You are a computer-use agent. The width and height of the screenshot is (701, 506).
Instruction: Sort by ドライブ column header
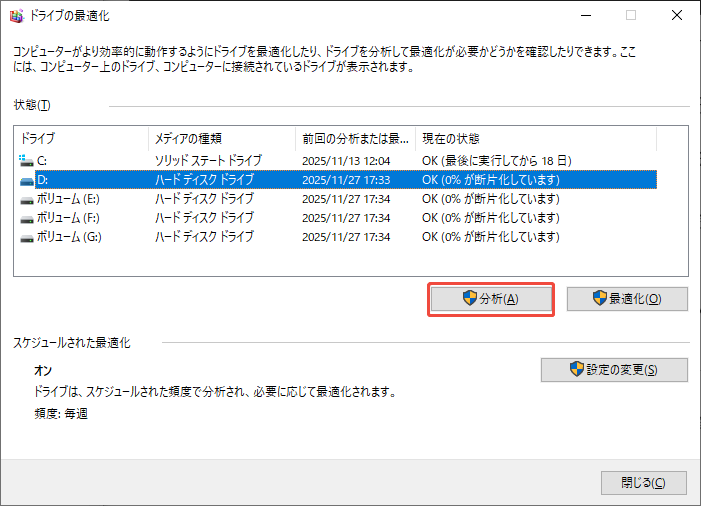[81, 139]
